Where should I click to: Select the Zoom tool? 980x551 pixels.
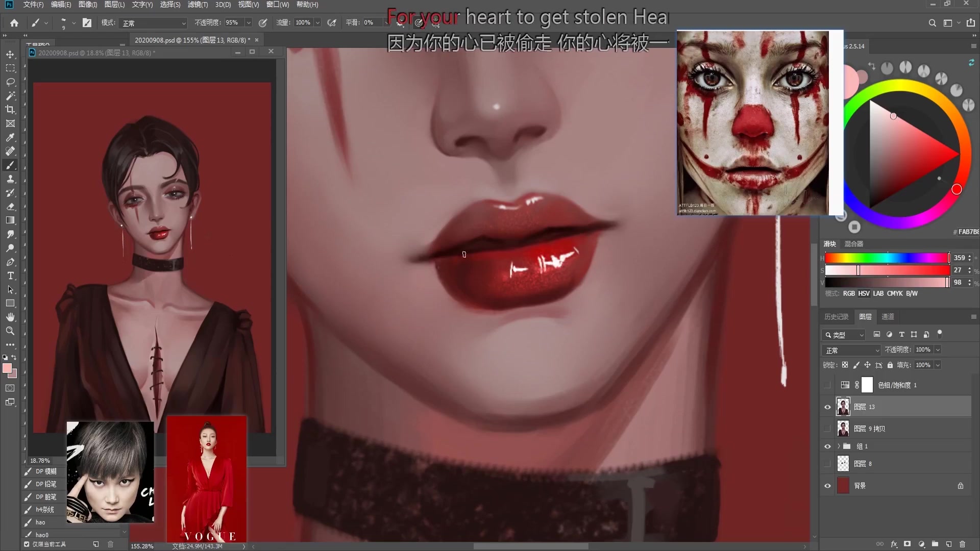(10, 331)
